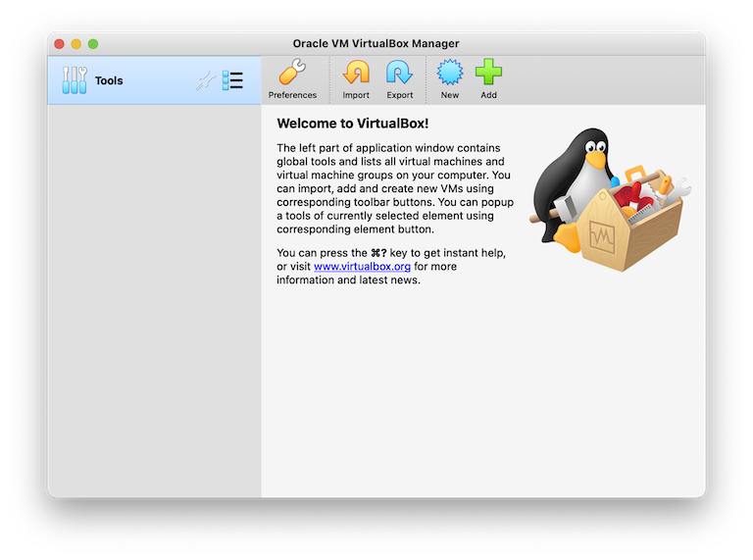This screenshot has height=560, width=753.
Task: Click the Welcome to VirtualBox! heading
Action: [x=353, y=124]
